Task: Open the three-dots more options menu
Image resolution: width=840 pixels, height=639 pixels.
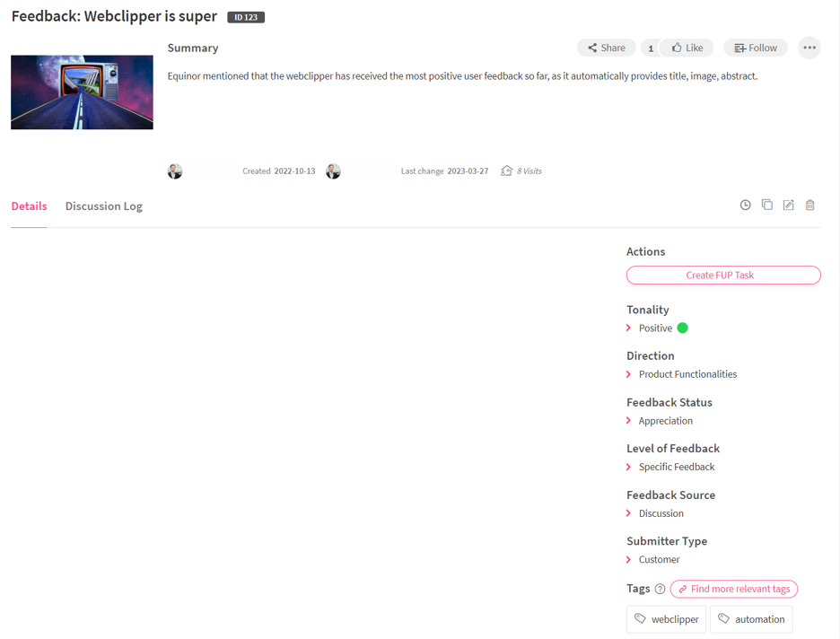Action: (x=809, y=48)
